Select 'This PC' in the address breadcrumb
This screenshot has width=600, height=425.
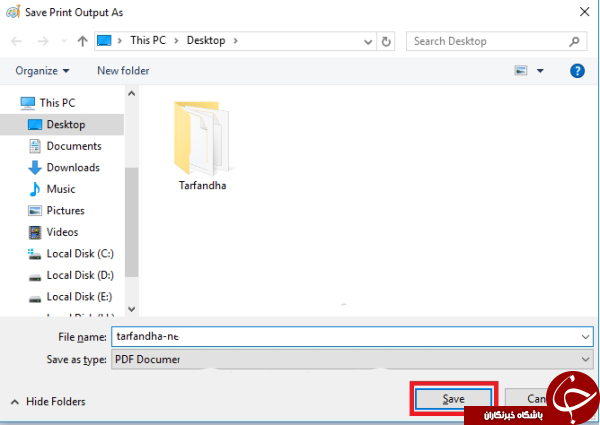[x=148, y=40]
